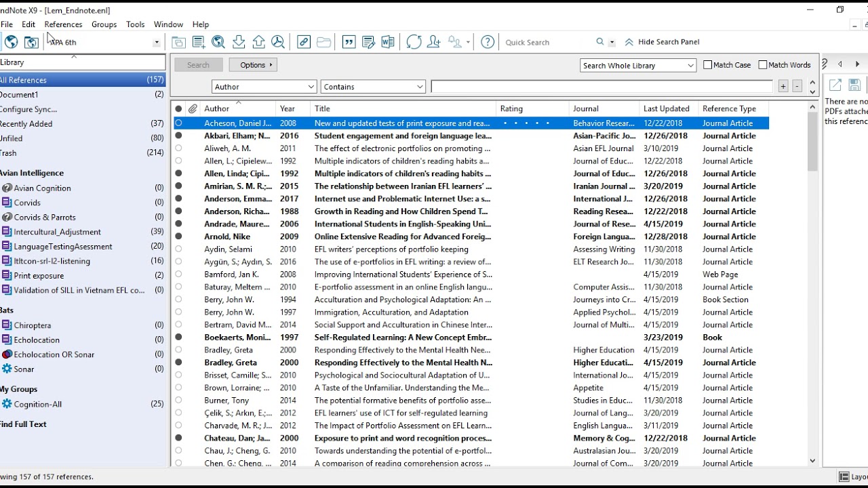
Task: Collapse the Bats group set
Action: pos(7,310)
